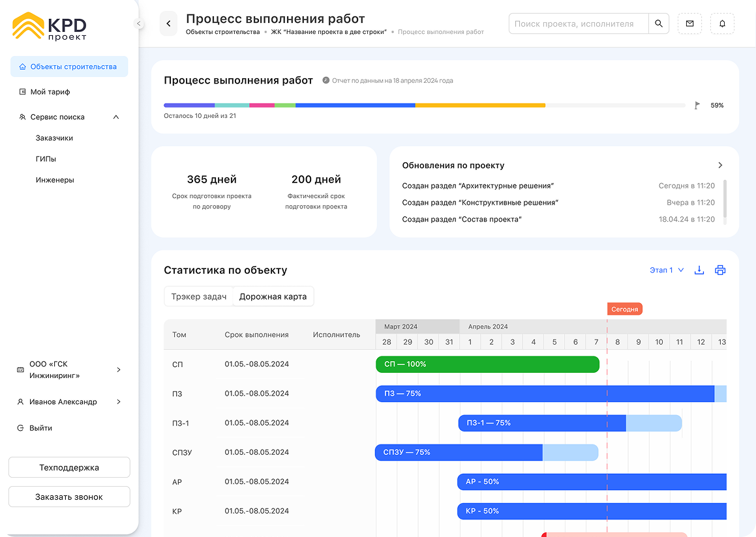Screen dimensions: 756x537
Task: Switch to Трэкер задач view
Action: (198, 297)
